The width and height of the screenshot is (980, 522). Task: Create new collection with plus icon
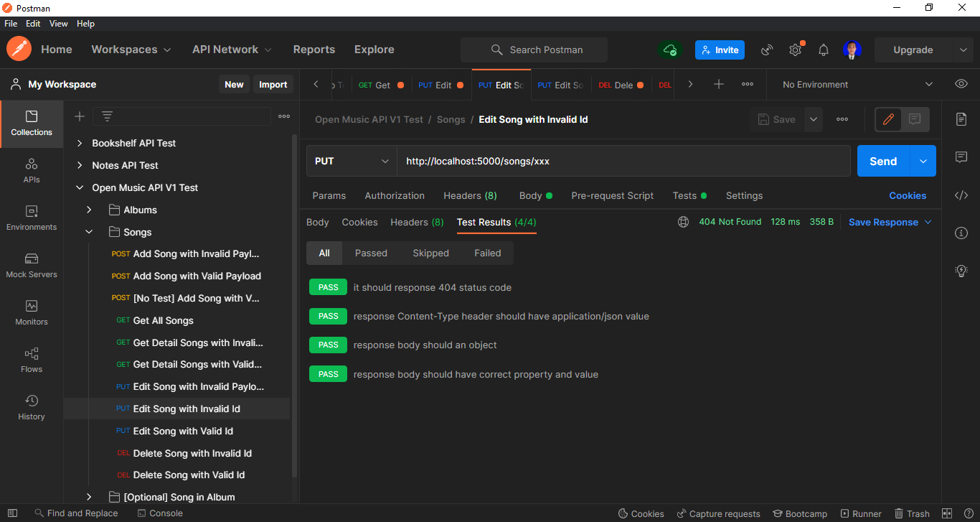coord(80,116)
